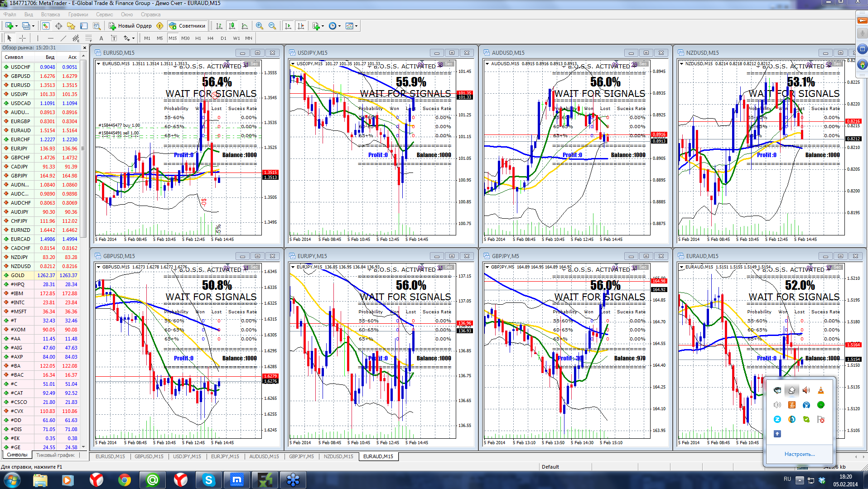Select the text label tool
Viewport: 868px width, 489px height.
tap(101, 38)
